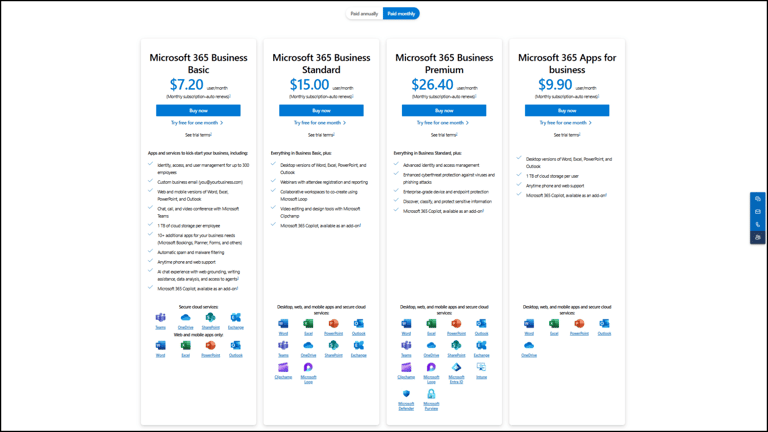The height and width of the screenshot is (432, 768).
Task: Click 'Custom business email' feature in Business Basic
Action: click(200, 182)
